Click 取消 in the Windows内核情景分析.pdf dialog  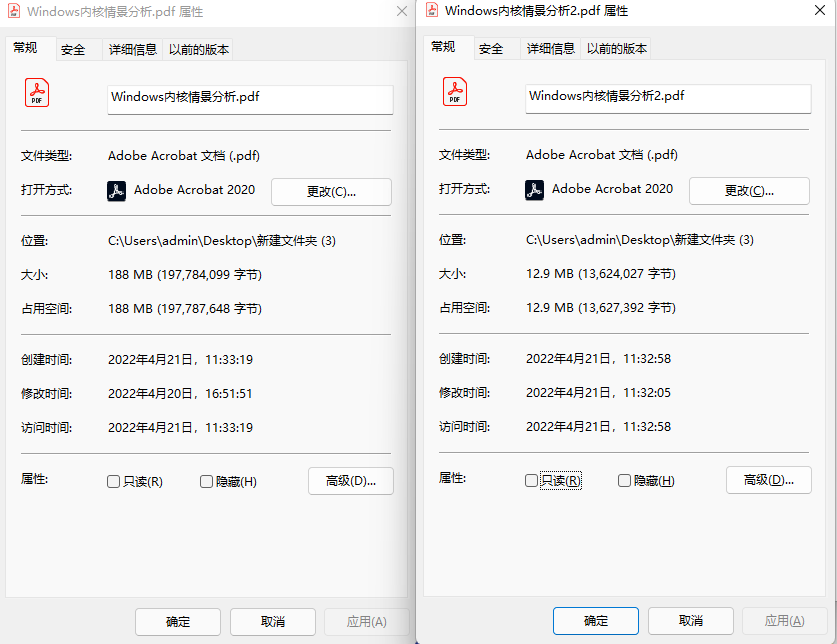point(272,622)
